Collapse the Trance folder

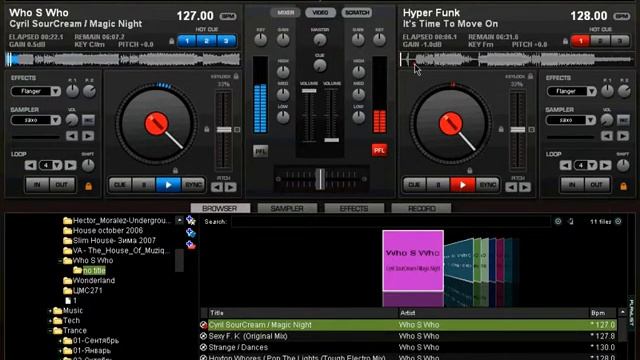point(50,331)
